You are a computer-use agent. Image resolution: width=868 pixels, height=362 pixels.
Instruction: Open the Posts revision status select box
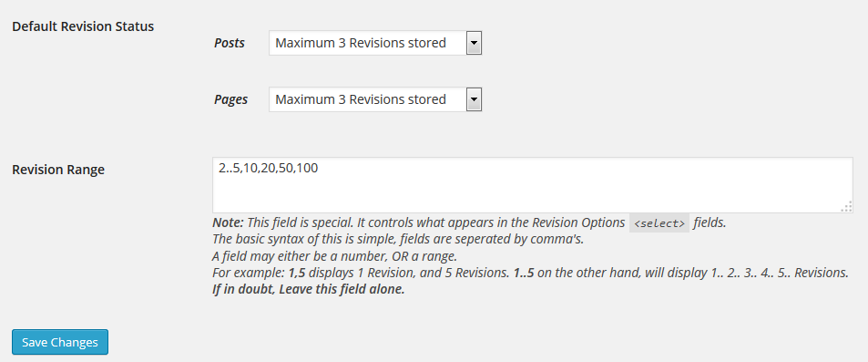(x=375, y=43)
